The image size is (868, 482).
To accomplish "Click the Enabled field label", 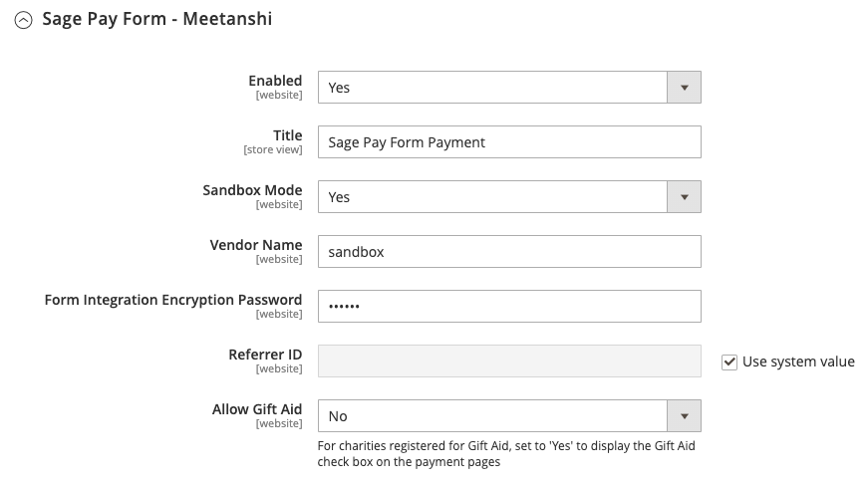I will (x=275, y=81).
